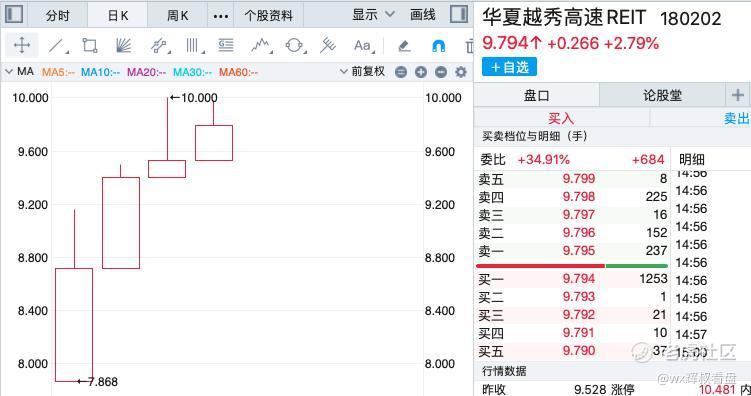
Task: Click the 画线 drawing toggle
Action: [423, 15]
